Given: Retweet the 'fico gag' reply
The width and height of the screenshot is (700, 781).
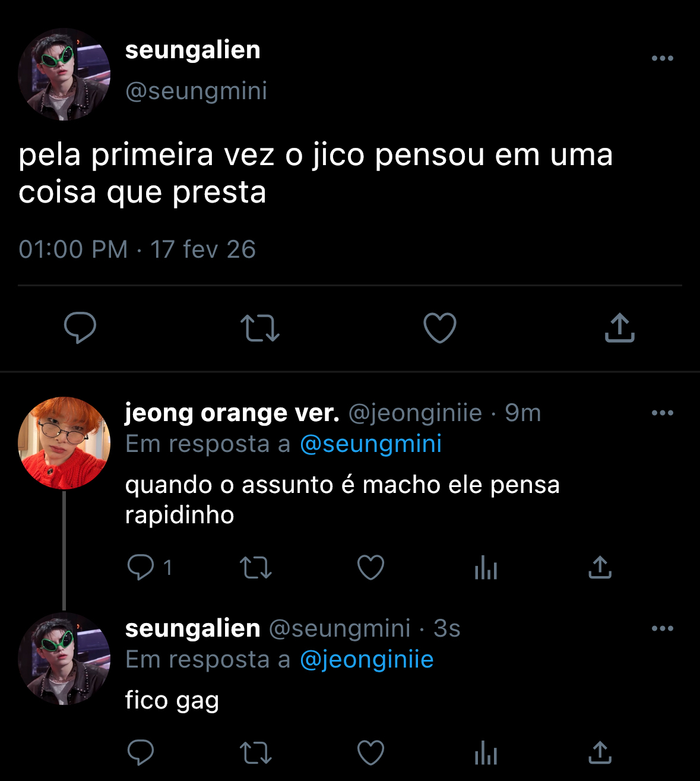Looking at the screenshot, I should (256, 753).
